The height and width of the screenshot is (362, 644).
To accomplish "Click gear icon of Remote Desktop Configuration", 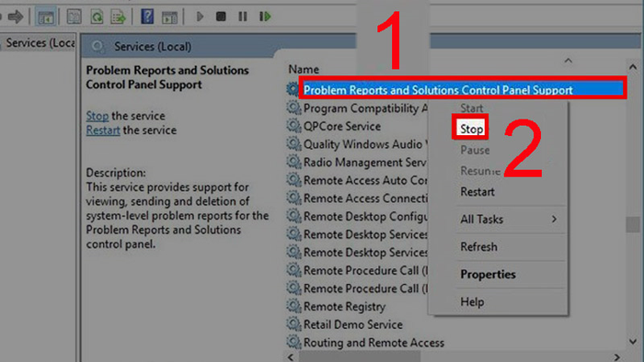I will pyautogui.click(x=293, y=216).
